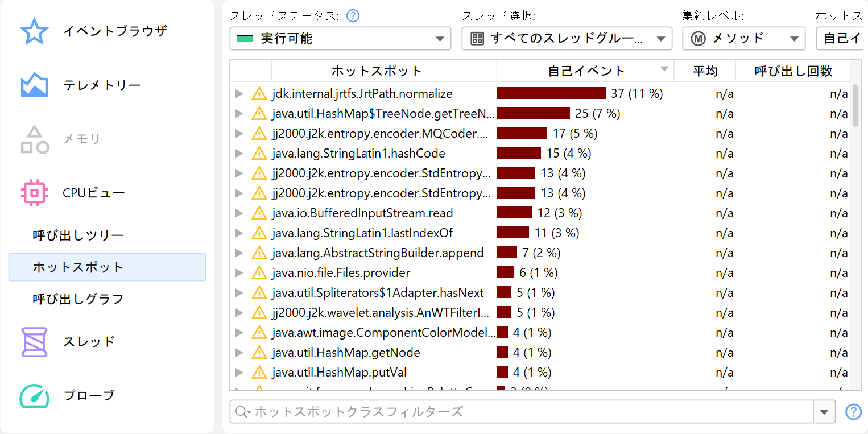The height and width of the screenshot is (434, 868).
Task: Click help icon next to スレッドステータス
Action: pyautogui.click(x=353, y=16)
